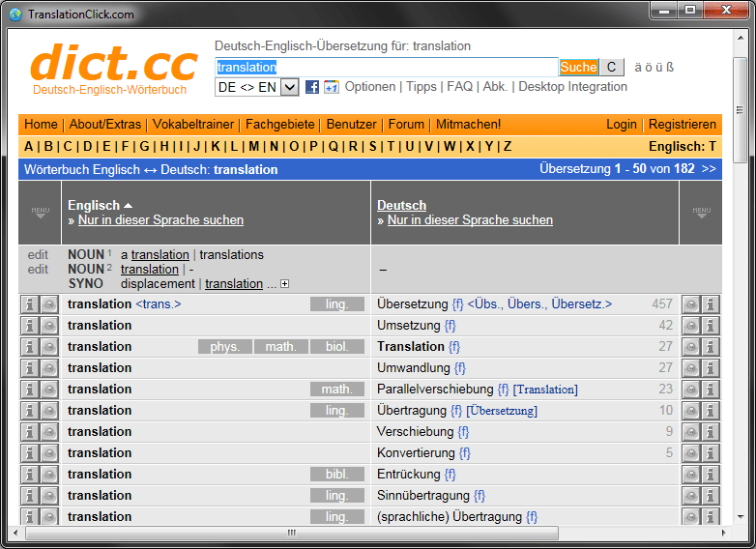
Task: Click the ling. subject tag of the Übersetzung row
Action: [337, 304]
